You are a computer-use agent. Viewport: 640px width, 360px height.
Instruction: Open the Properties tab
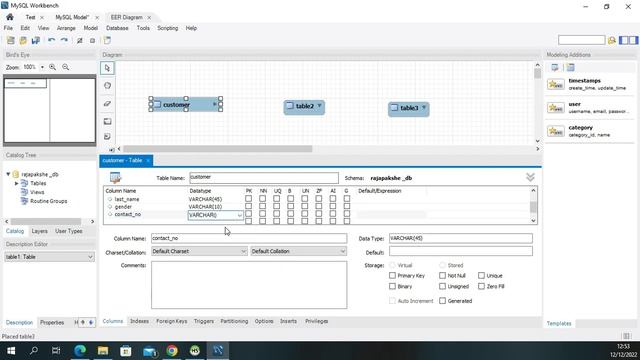pos(52,322)
